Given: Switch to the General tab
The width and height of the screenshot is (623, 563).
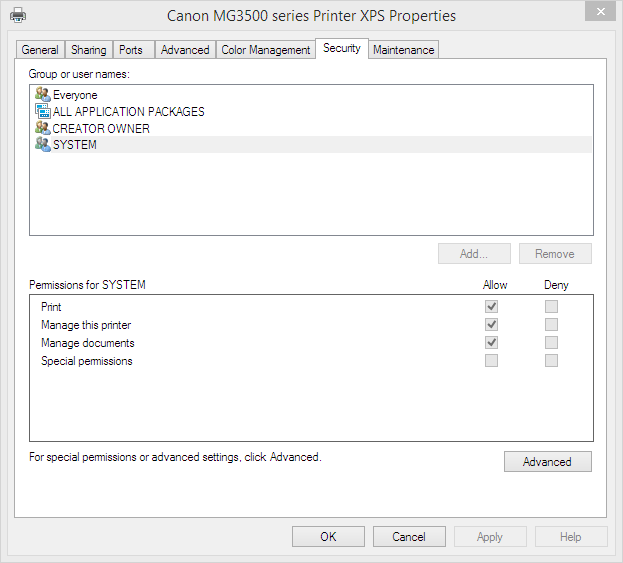Looking at the screenshot, I should pyautogui.click(x=40, y=50).
